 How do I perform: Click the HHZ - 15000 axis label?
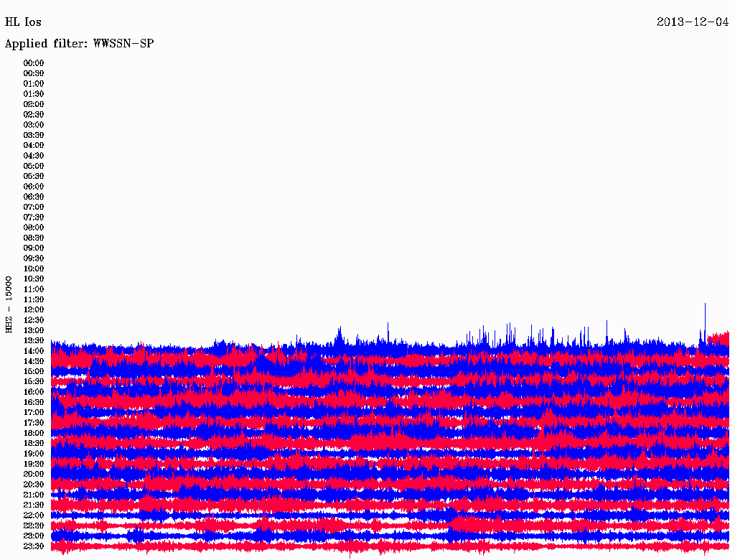click(9, 305)
